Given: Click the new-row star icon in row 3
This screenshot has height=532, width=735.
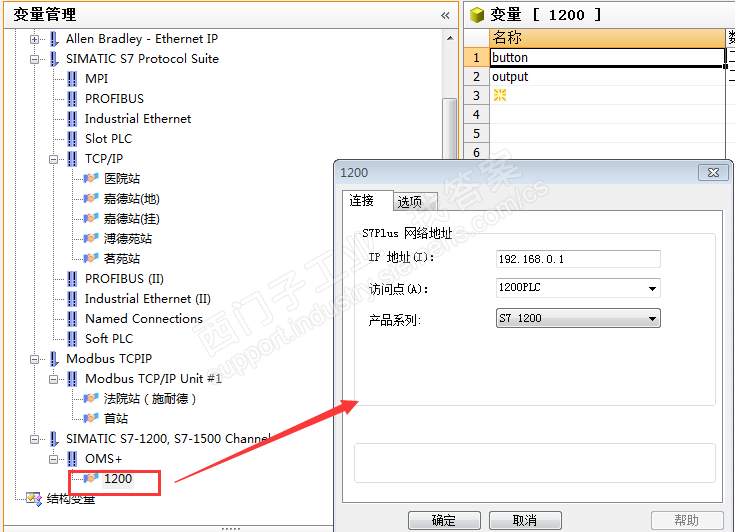Looking at the screenshot, I should coord(500,95).
